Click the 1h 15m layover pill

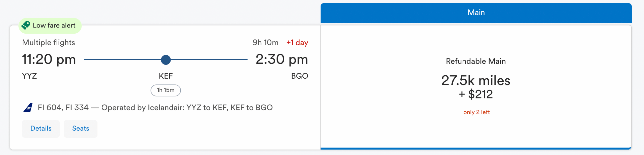click(166, 90)
